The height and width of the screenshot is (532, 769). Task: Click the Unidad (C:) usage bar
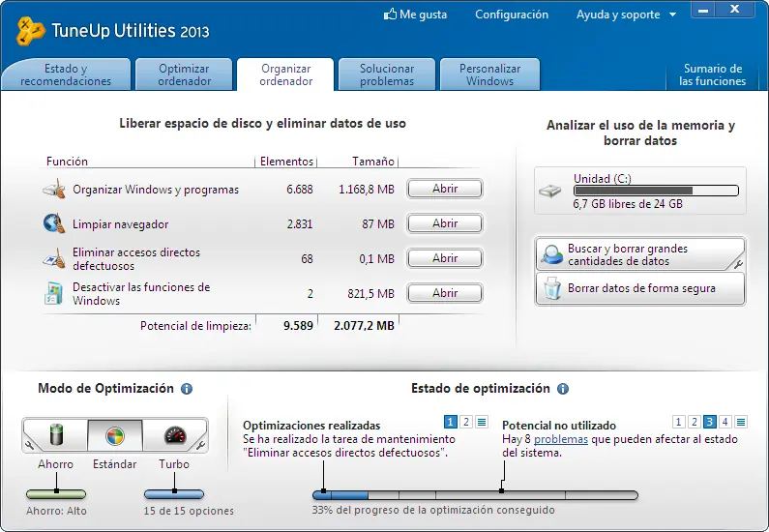656,191
